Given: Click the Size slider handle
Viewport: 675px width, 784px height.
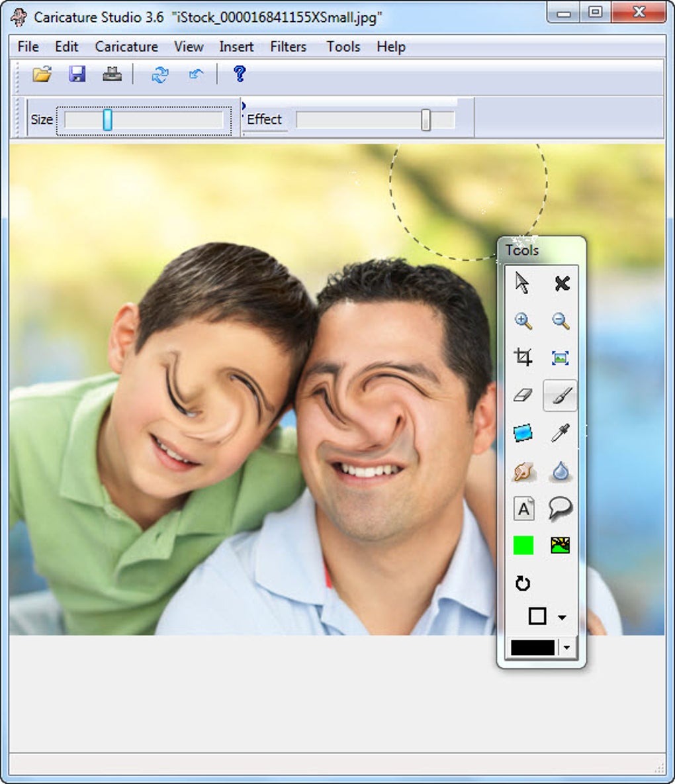Looking at the screenshot, I should pyautogui.click(x=107, y=120).
